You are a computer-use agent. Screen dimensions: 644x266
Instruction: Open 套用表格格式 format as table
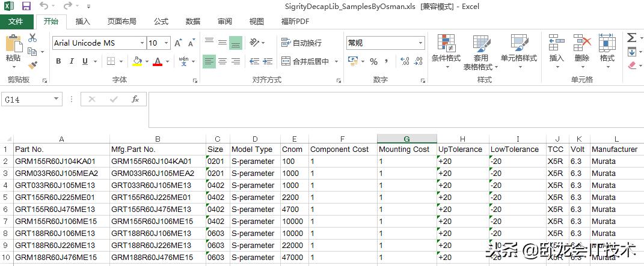pyautogui.click(x=480, y=52)
